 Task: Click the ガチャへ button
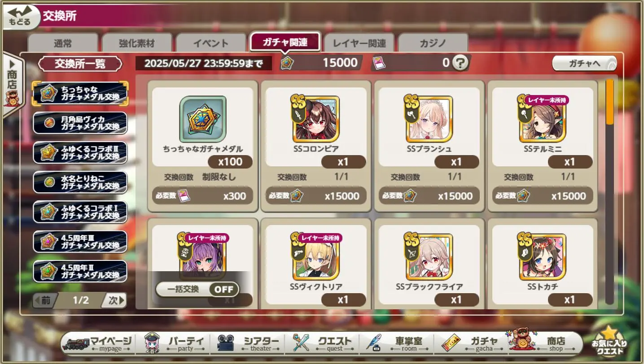pyautogui.click(x=585, y=64)
